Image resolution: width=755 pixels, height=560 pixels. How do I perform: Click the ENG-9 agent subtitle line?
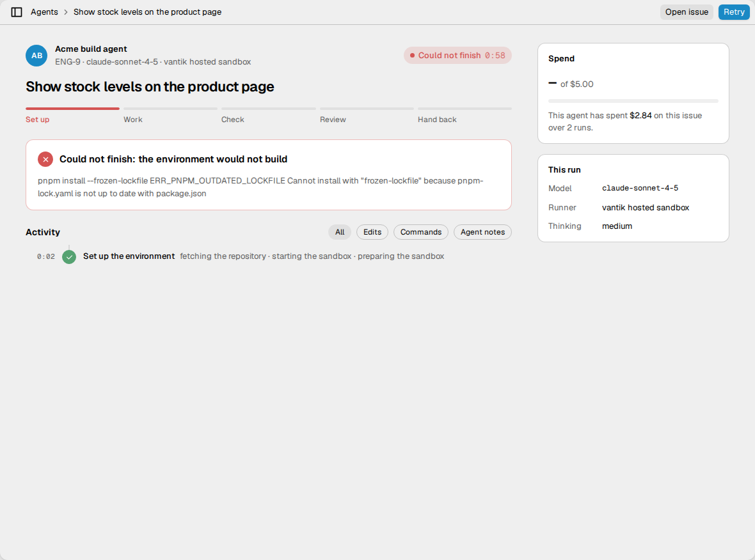(153, 62)
